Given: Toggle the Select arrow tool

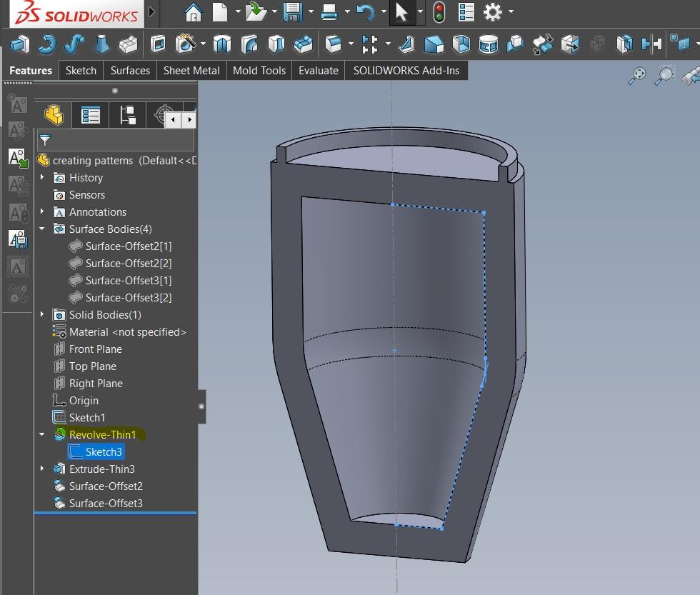Looking at the screenshot, I should [401, 12].
